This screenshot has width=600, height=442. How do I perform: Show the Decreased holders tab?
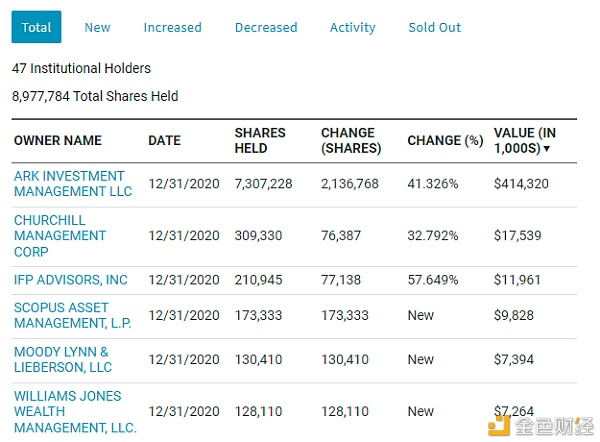click(x=266, y=27)
